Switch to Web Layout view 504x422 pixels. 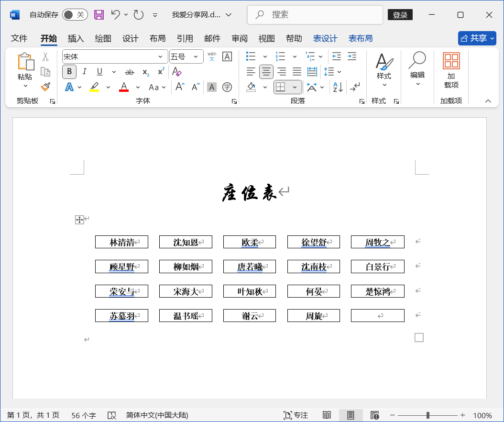(375, 415)
